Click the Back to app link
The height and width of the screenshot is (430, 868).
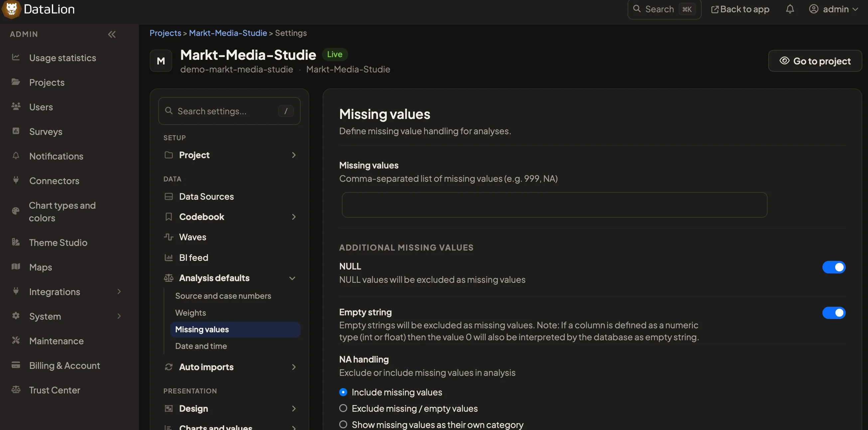click(x=740, y=9)
